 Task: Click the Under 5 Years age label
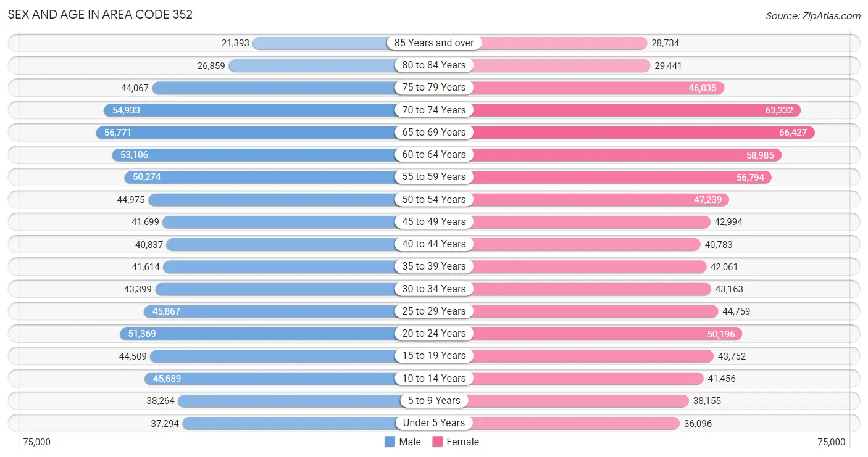click(434, 422)
